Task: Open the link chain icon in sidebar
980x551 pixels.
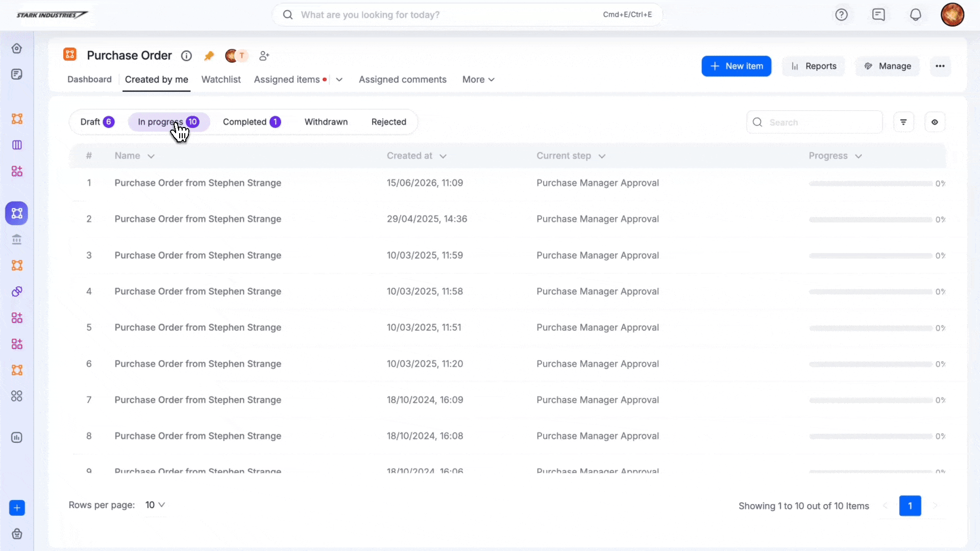Action: pyautogui.click(x=17, y=291)
